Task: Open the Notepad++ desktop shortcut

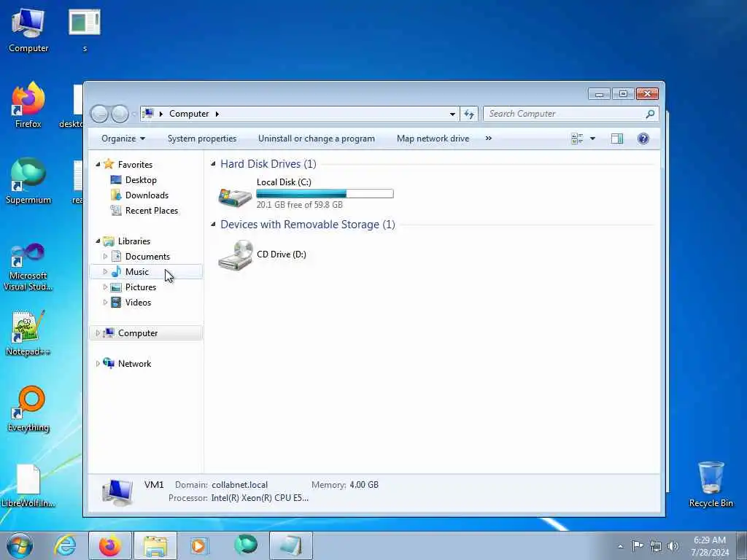Action: coord(28,333)
